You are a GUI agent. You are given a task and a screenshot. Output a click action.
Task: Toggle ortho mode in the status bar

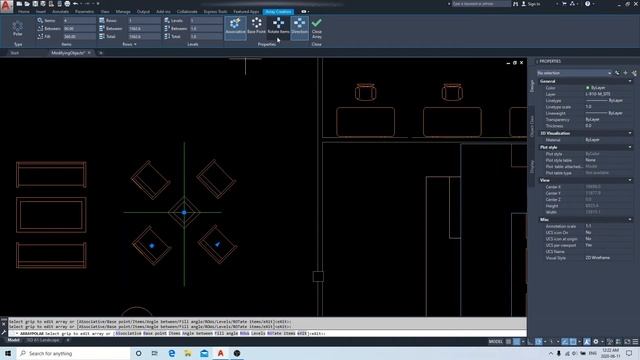(530, 342)
